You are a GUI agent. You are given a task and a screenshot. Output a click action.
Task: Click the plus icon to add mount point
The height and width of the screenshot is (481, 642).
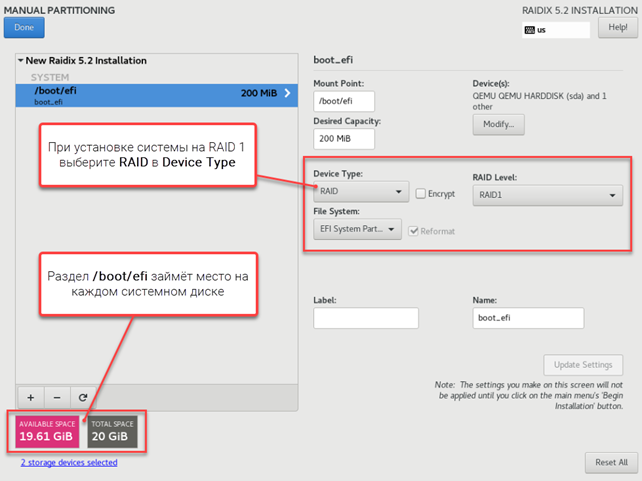30,397
